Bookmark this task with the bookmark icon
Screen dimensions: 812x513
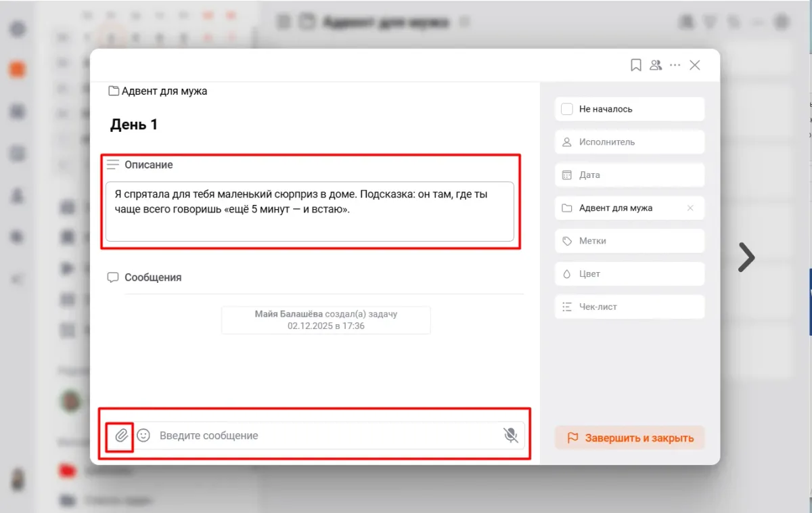click(636, 65)
